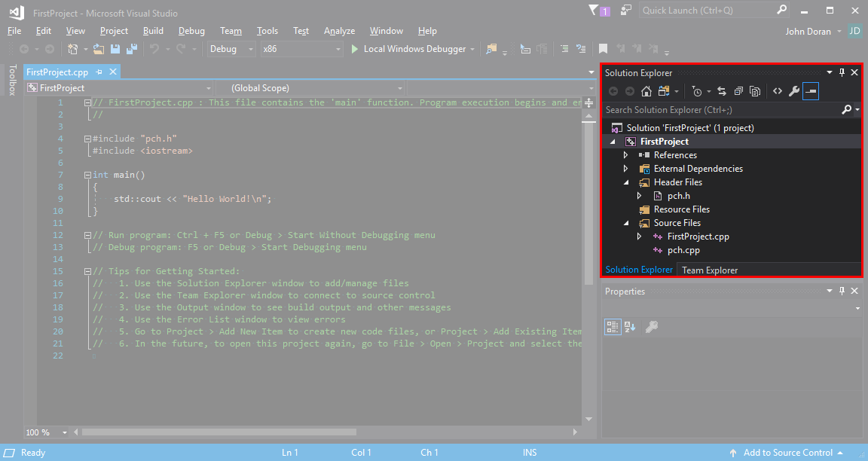The image size is (868, 461).
Task: Click the Find in Files toolbar icon
Action: [491, 49]
